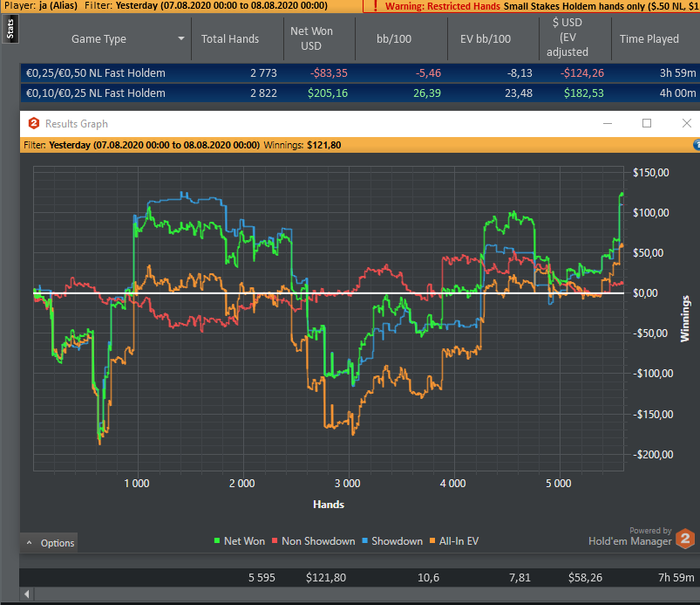Click the Yesterday filter text in Results Graph
Screen dimensions: 700x605
(154, 145)
